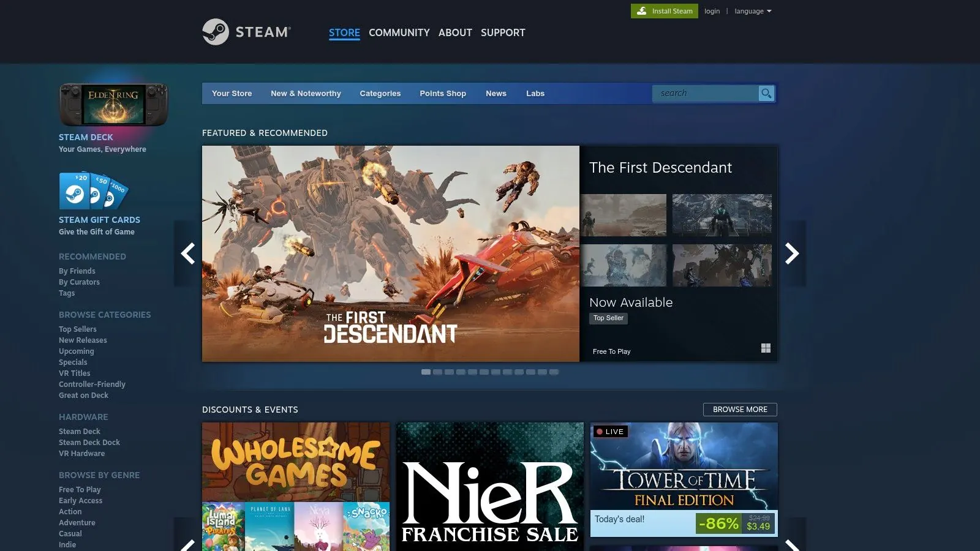Screen dimensions: 980x551
Task: Browse Great on Deck category
Action: click(x=83, y=395)
